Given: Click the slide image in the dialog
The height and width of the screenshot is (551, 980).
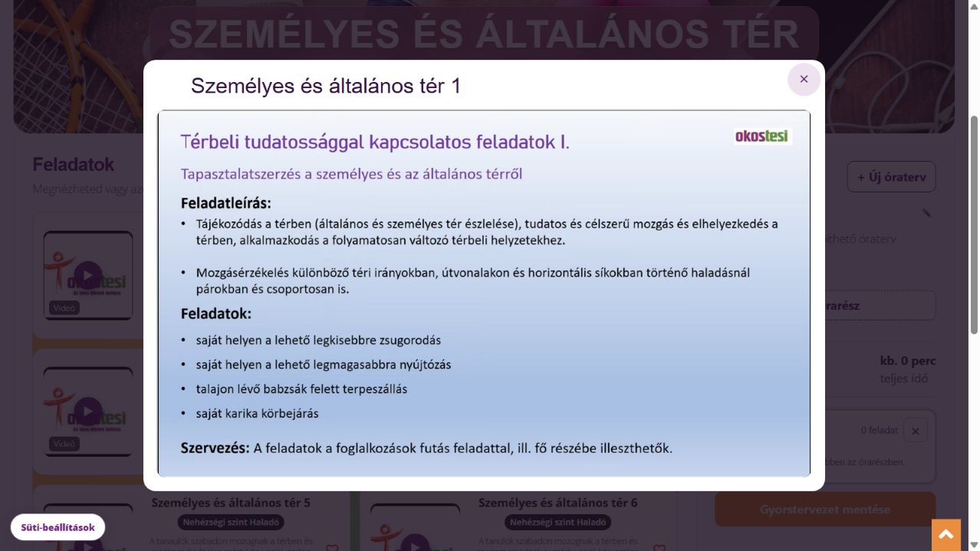Looking at the screenshot, I should coord(484,294).
